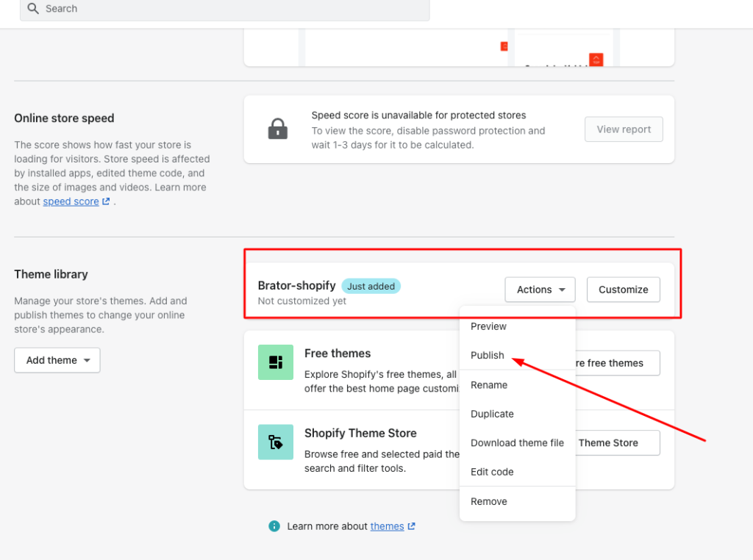Open the themes help link
This screenshot has height=560, width=753.
tap(387, 526)
